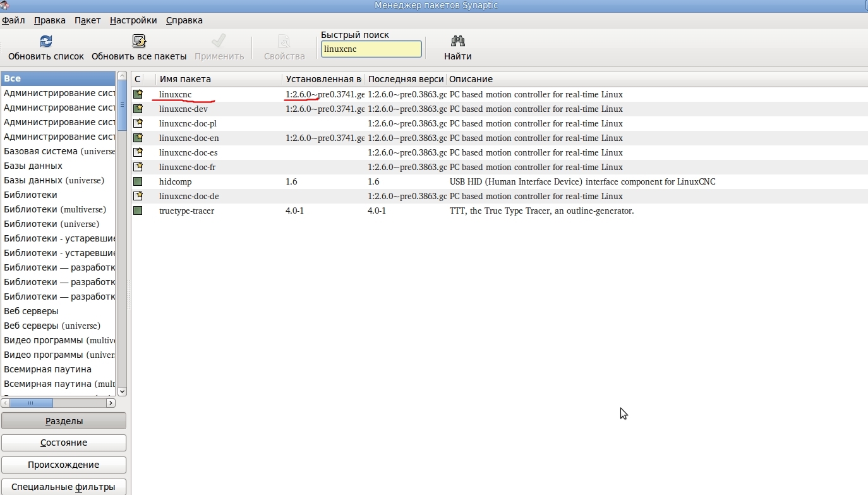Click the mark all upgrades icon
The width and height of the screenshot is (868, 495).
[139, 42]
